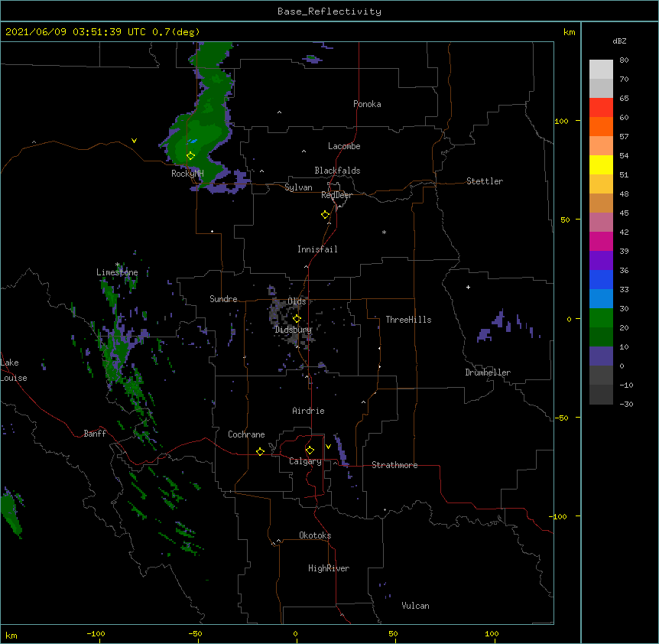Select the light blue 30-33 dBZ legend swatch
This screenshot has width=659, height=644.
point(601,298)
